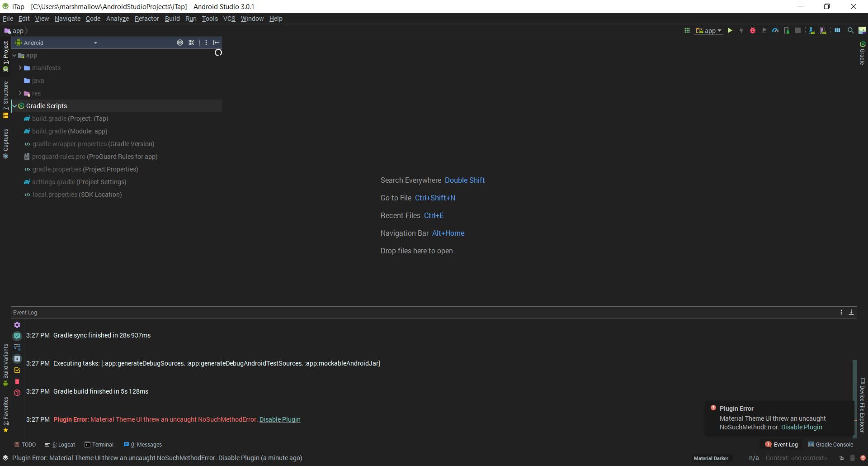Image resolution: width=868 pixels, height=466 pixels.
Task: Open the Refactor menu
Action: pyautogui.click(x=147, y=19)
